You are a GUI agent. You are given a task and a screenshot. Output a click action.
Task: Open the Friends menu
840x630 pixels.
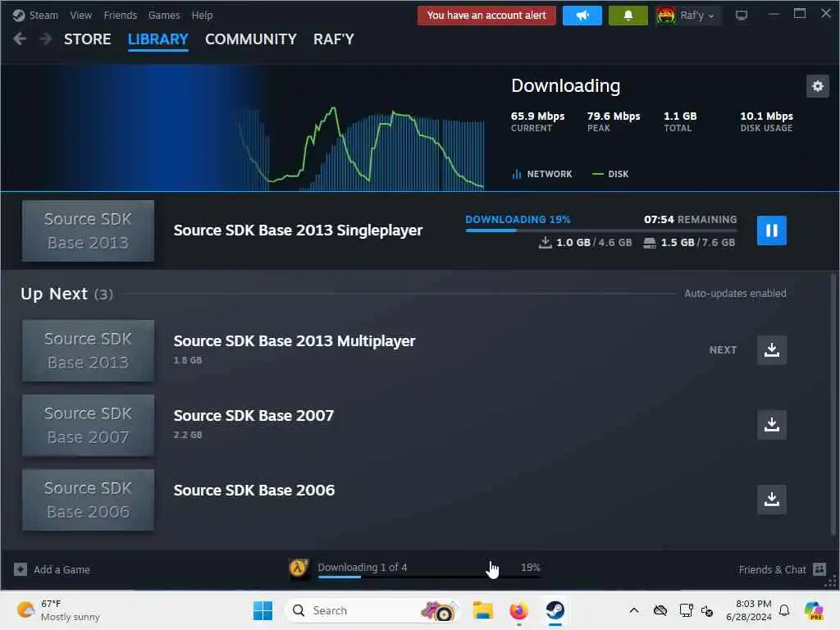click(x=120, y=16)
